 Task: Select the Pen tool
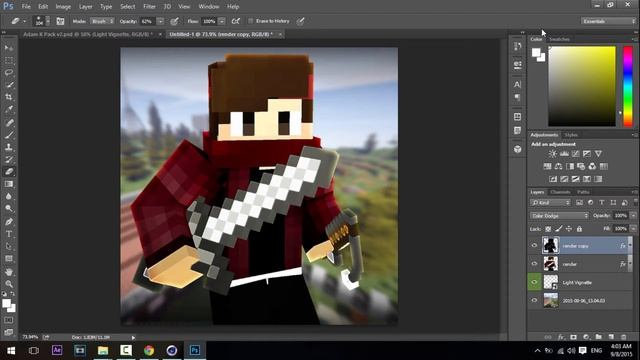pyautogui.click(x=9, y=222)
